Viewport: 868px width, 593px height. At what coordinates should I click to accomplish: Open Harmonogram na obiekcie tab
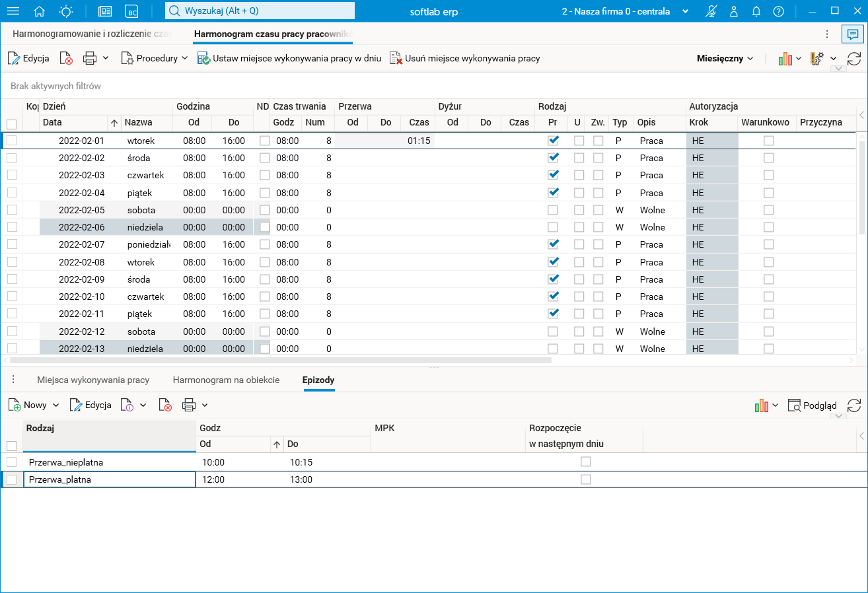226,380
